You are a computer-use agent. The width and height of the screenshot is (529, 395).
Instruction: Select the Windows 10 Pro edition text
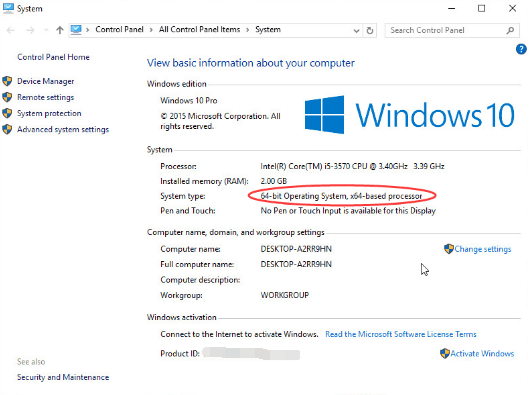tap(189, 101)
